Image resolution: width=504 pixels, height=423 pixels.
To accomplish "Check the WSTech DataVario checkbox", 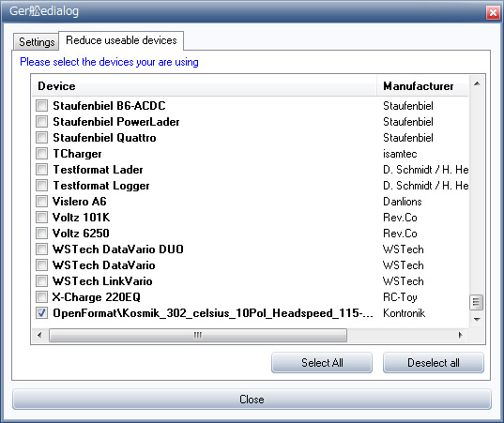I will coord(42,265).
